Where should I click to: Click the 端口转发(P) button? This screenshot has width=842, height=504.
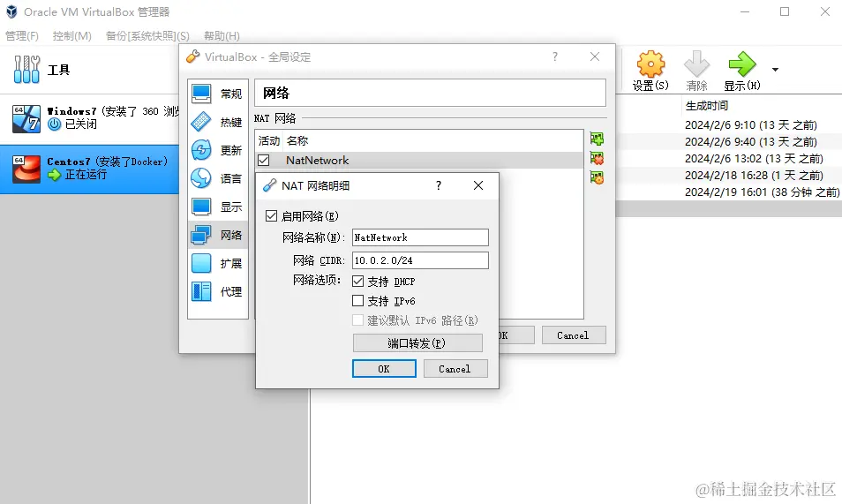[x=417, y=342]
